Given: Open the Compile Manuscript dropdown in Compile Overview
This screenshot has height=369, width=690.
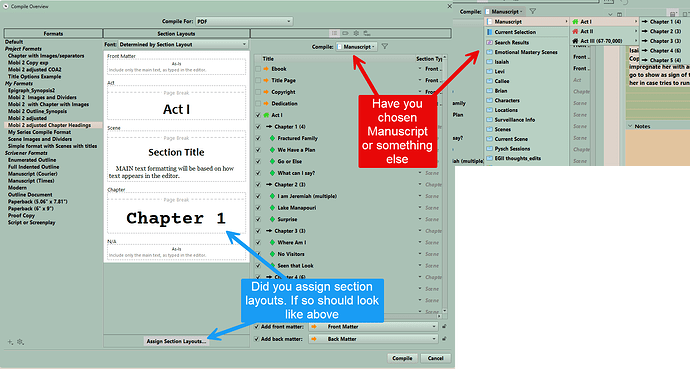Looking at the screenshot, I should (356, 47).
